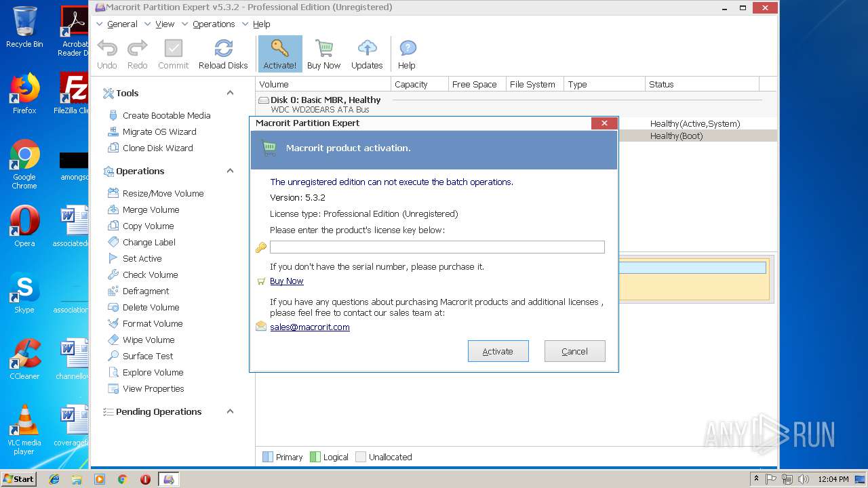Click the Status column header
Image resolution: width=868 pixels, height=488 pixels.
(x=702, y=85)
